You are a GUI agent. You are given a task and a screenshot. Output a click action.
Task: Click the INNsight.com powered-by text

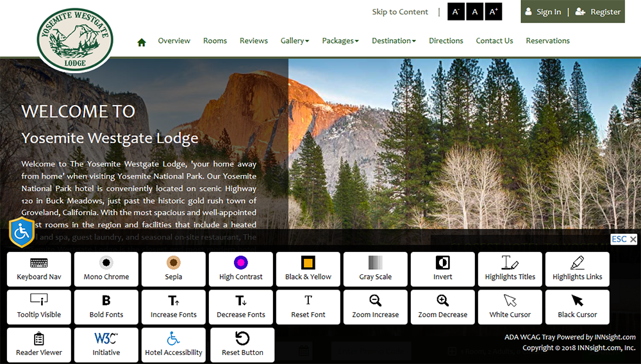tap(615, 337)
